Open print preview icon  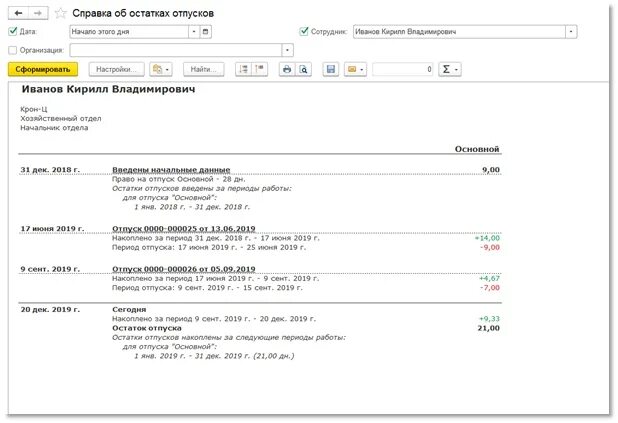[303, 69]
